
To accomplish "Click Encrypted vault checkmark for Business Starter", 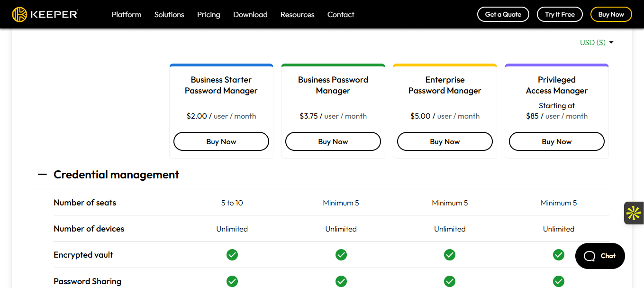I will [x=232, y=255].
